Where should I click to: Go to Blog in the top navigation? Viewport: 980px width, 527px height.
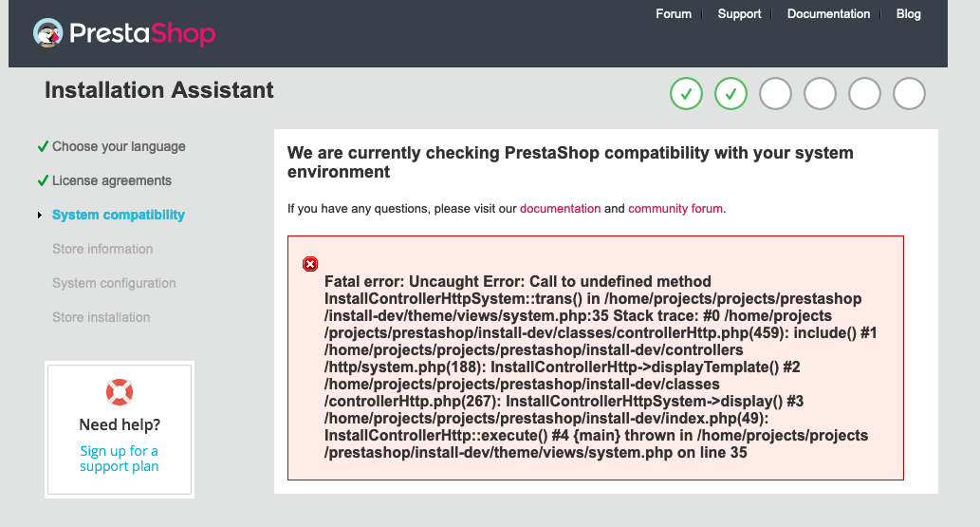(908, 14)
